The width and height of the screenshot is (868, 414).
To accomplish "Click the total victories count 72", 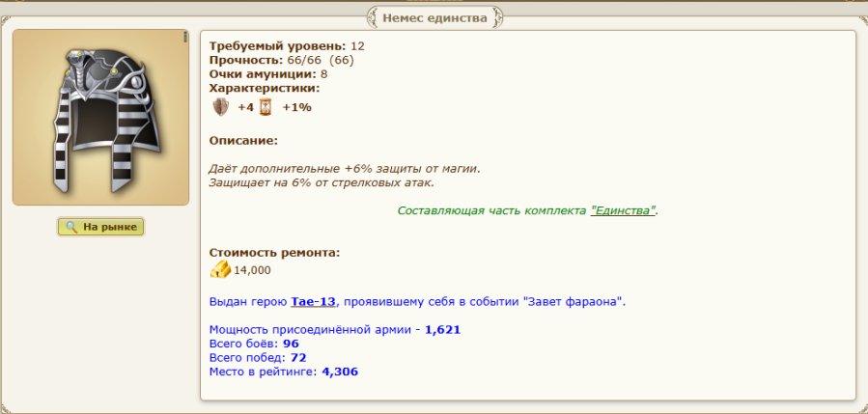I will pyautogui.click(x=298, y=357).
